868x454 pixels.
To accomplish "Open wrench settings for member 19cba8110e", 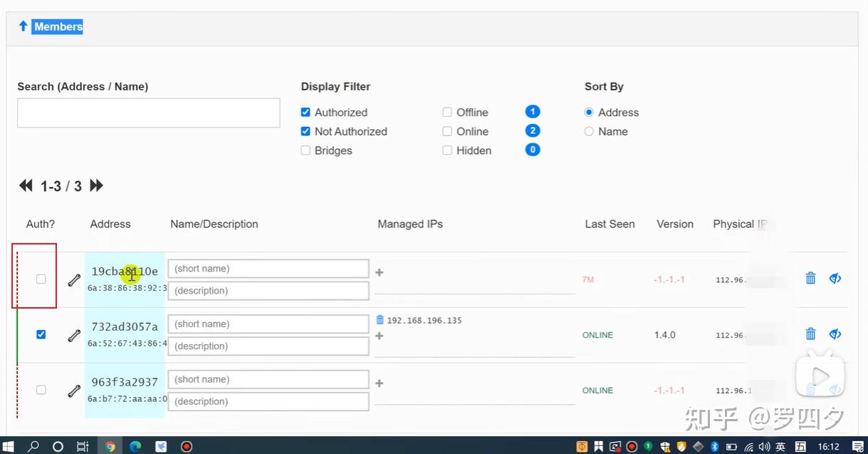I will (x=73, y=280).
